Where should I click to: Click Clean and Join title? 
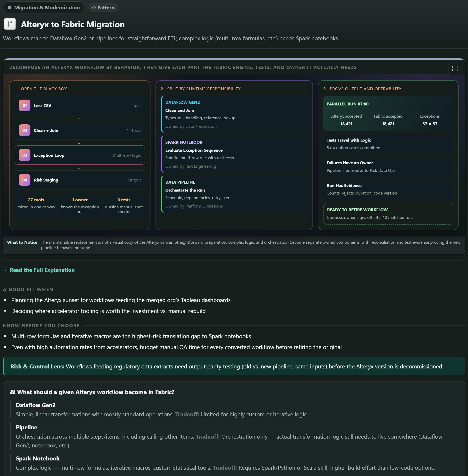tap(180, 110)
